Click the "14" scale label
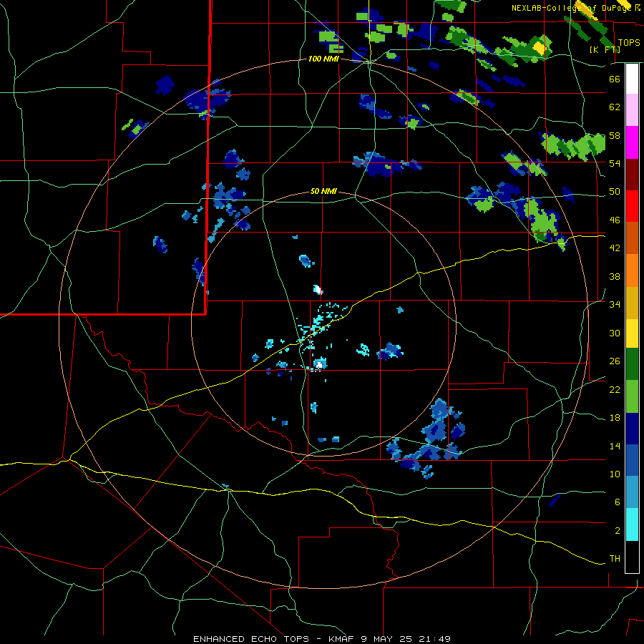The height and width of the screenshot is (644, 644). click(x=615, y=446)
